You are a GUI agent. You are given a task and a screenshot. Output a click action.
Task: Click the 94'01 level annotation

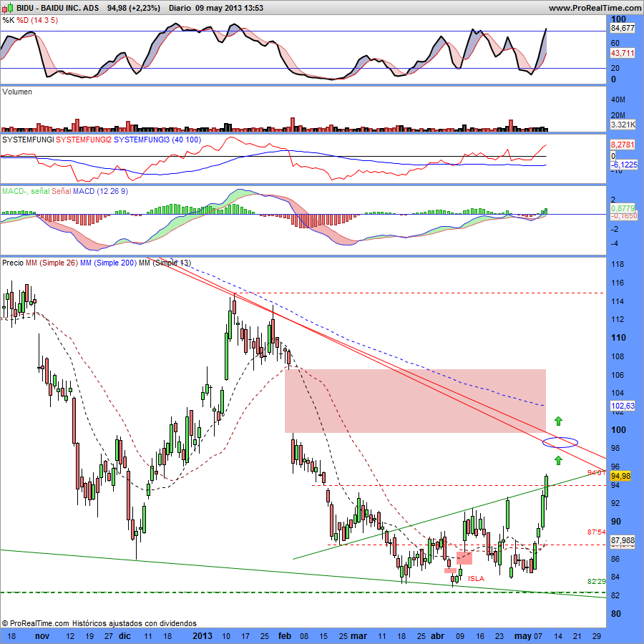(x=596, y=473)
